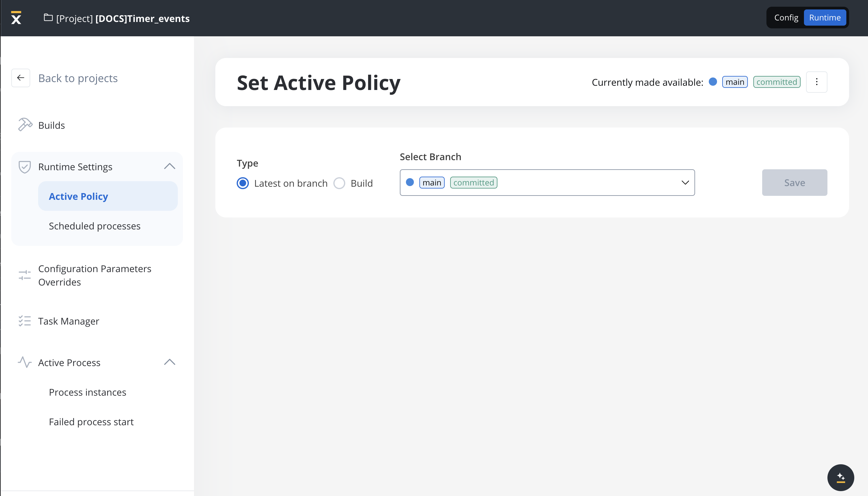
Task: Open the three-dot more options menu
Action: click(x=816, y=82)
